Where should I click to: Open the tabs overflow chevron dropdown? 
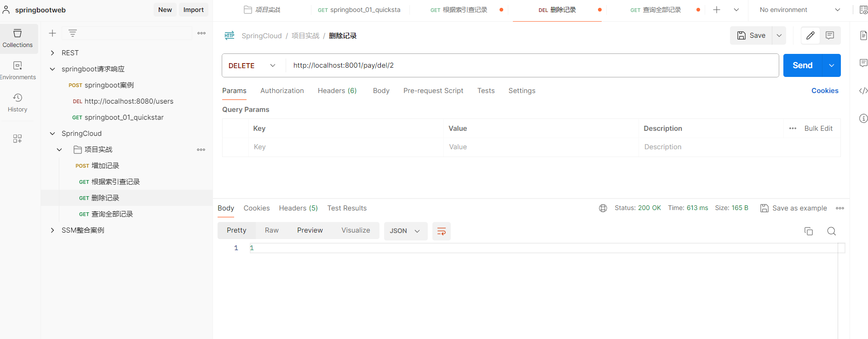coord(736,10)
